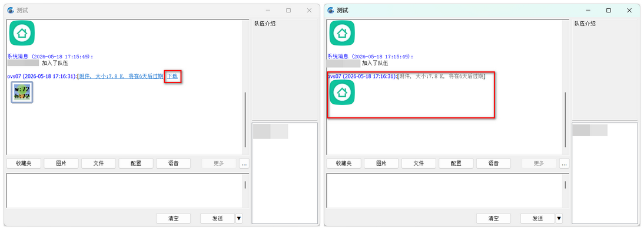Click chat history scrollbar in left window
644x230 pixels.
point(245,119)
